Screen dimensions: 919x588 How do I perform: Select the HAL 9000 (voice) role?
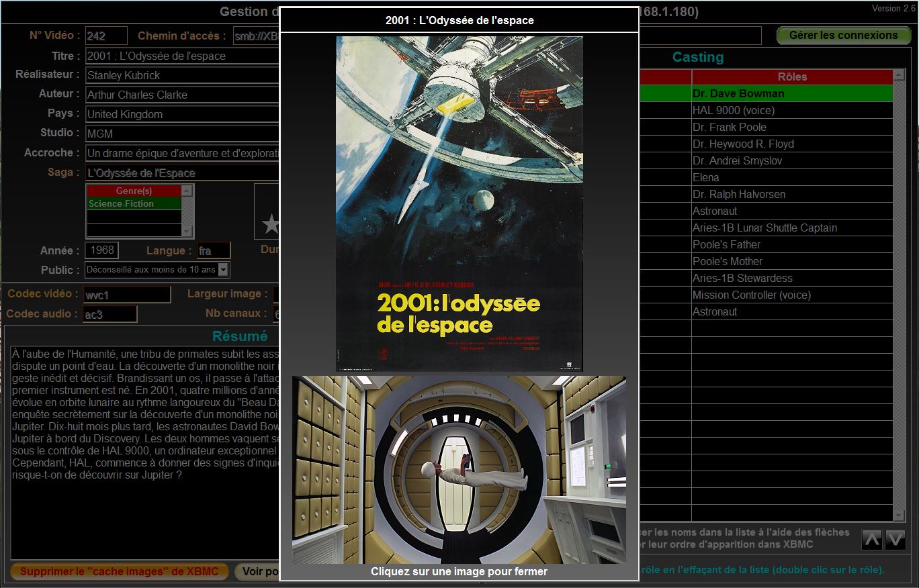793,110
